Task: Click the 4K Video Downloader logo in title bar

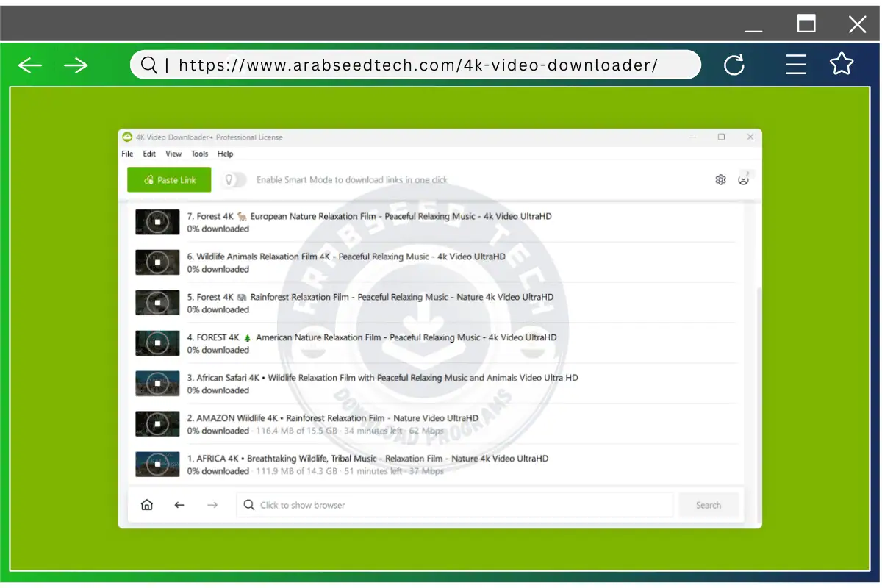Action: pyautogui.click(x=128, y=137)
